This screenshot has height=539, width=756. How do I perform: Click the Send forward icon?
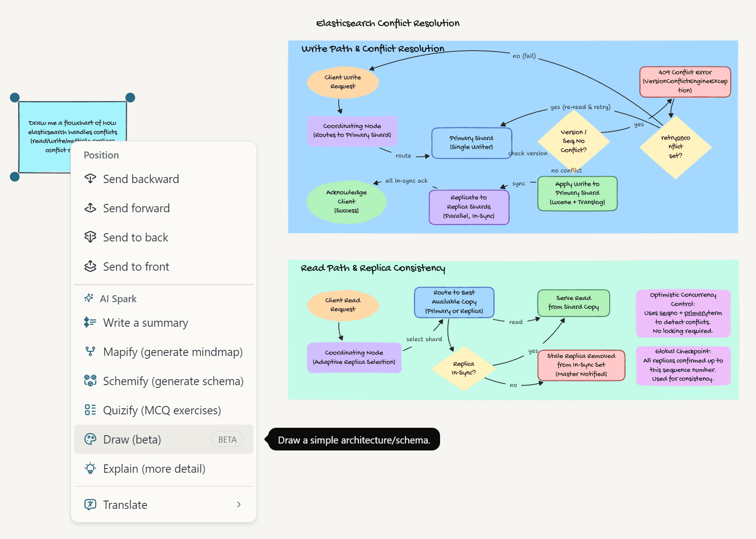(x=91, y=208)
